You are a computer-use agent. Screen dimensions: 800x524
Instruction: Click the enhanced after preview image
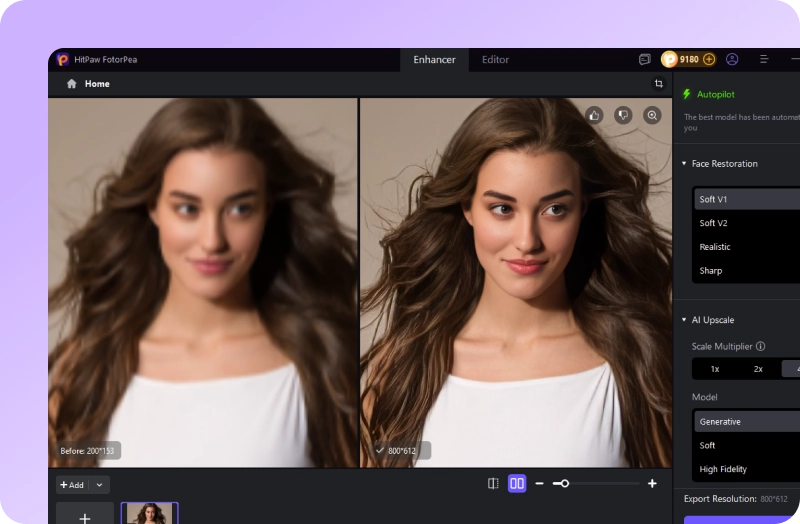(516, 282)
